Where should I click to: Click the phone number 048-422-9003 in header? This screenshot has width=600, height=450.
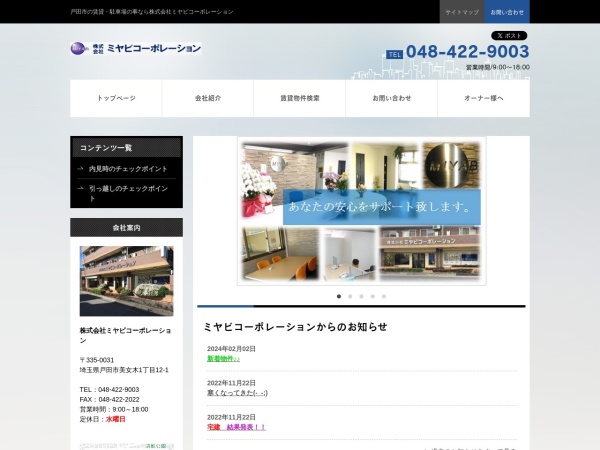coord(468,52)
